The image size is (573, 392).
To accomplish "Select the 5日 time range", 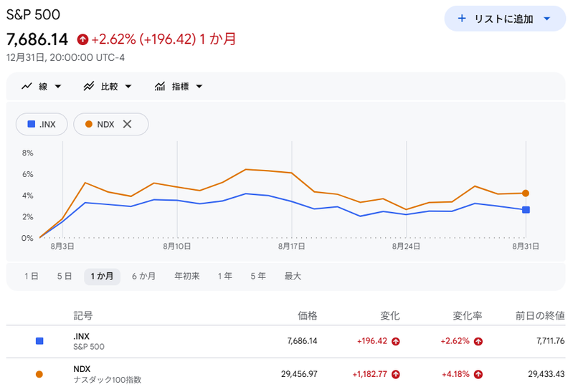I will pos(65,276).
